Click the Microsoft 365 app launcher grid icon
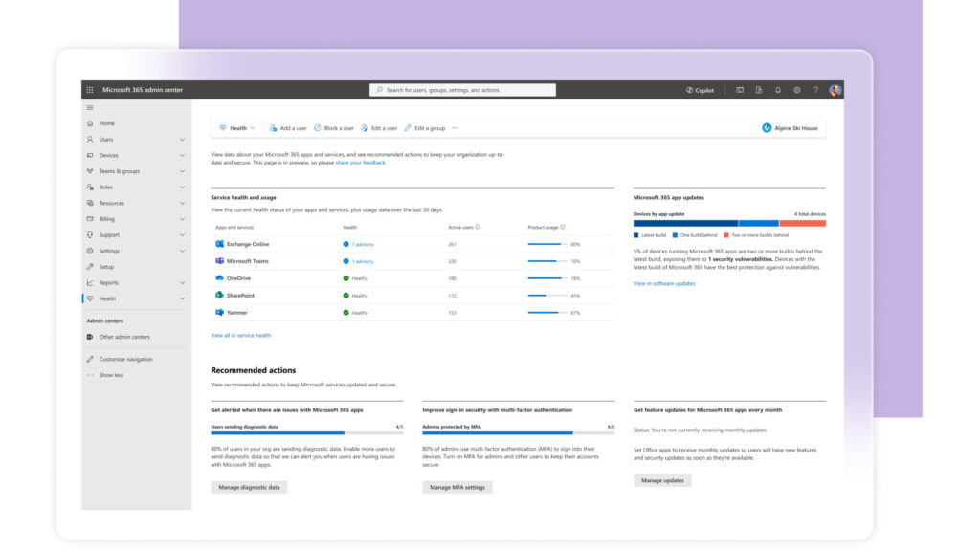The height and width of the screenshot is (551, 980). pyautogui.click(x=88, y=89)
